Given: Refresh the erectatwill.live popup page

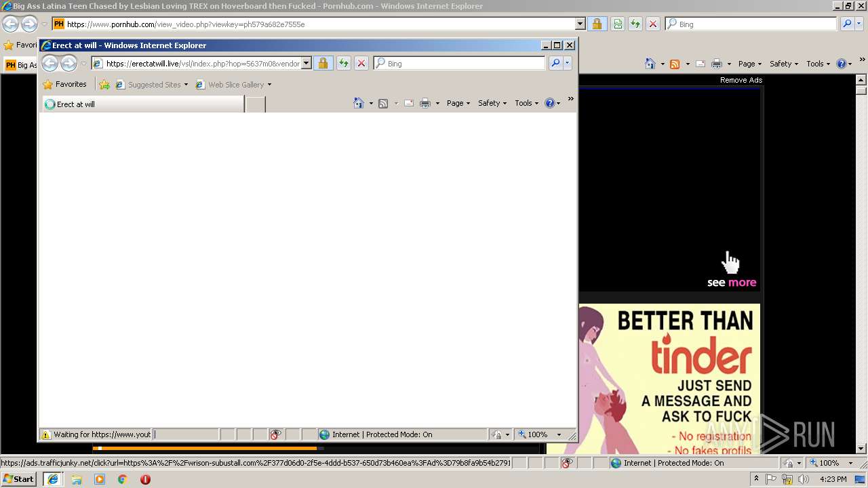Looking at the screenshot, I should pyautogui.click(x=344, y=63).
